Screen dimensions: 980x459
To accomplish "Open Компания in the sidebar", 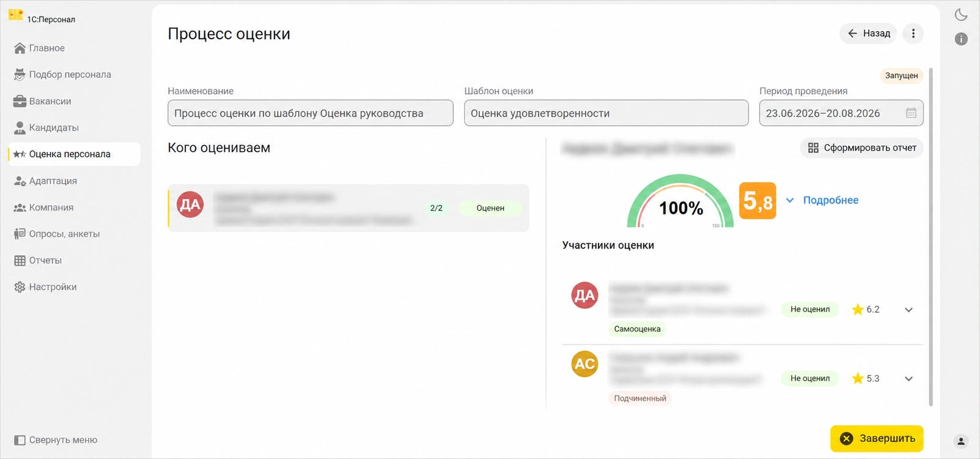I will [x=74, y=207].
